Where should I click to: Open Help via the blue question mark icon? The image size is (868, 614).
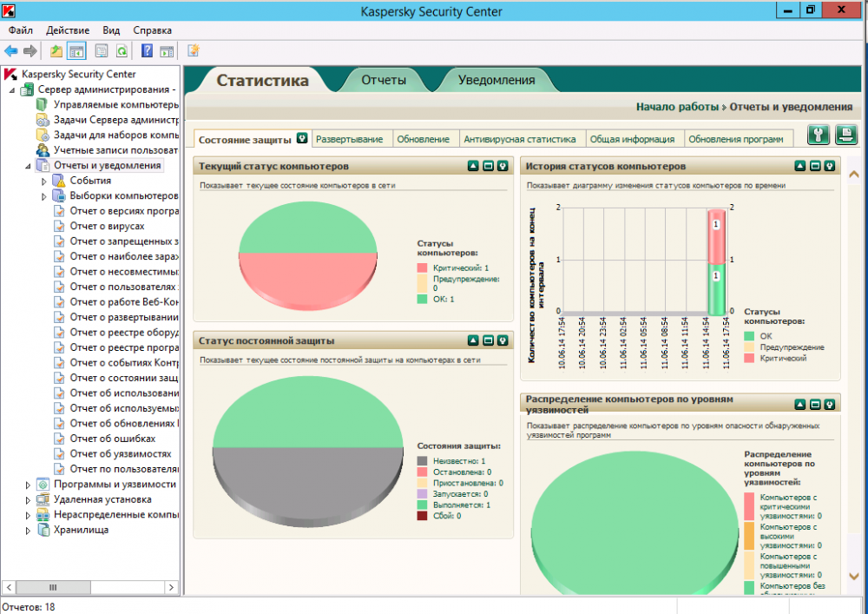click(x=148, y=51)
